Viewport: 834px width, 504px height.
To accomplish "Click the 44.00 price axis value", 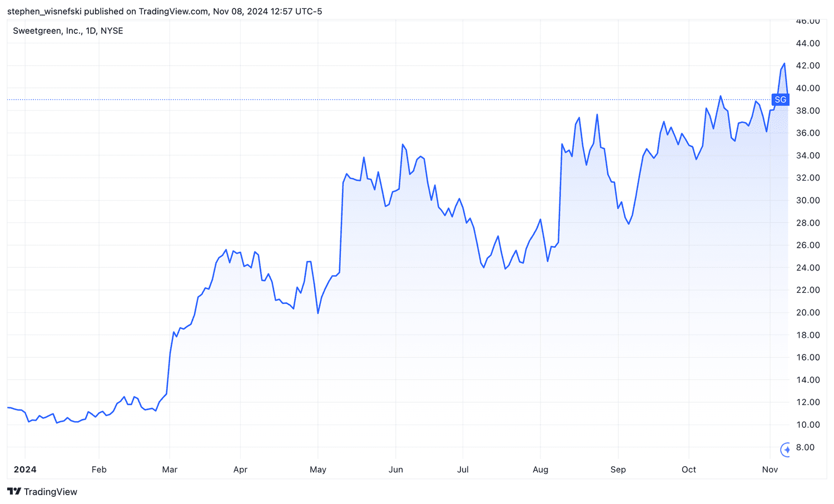I will [x=808, y=43].
